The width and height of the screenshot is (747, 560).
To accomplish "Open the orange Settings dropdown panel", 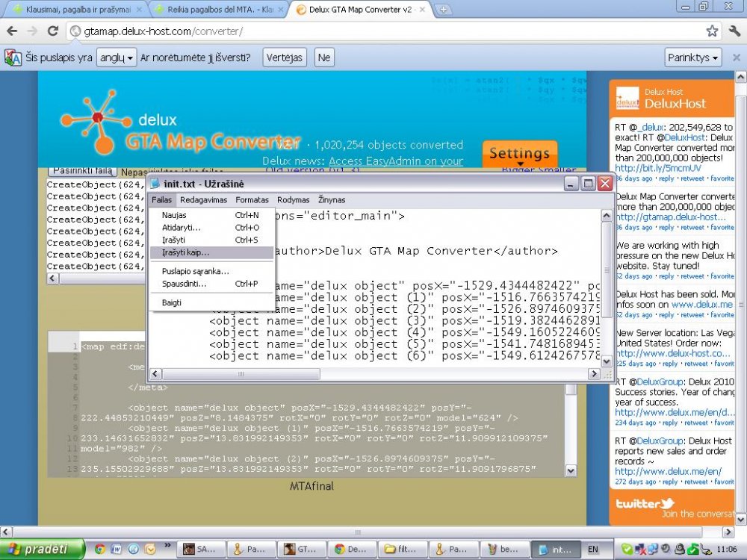I will [x=519, y=154].
